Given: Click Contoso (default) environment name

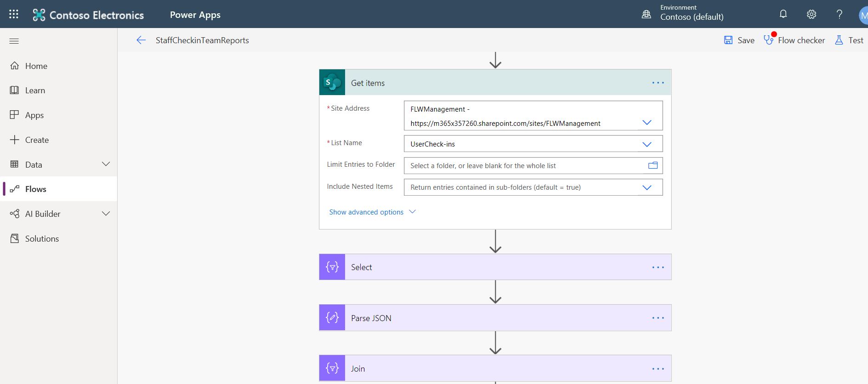Looking at the screenshot, I should click(692, 17).
